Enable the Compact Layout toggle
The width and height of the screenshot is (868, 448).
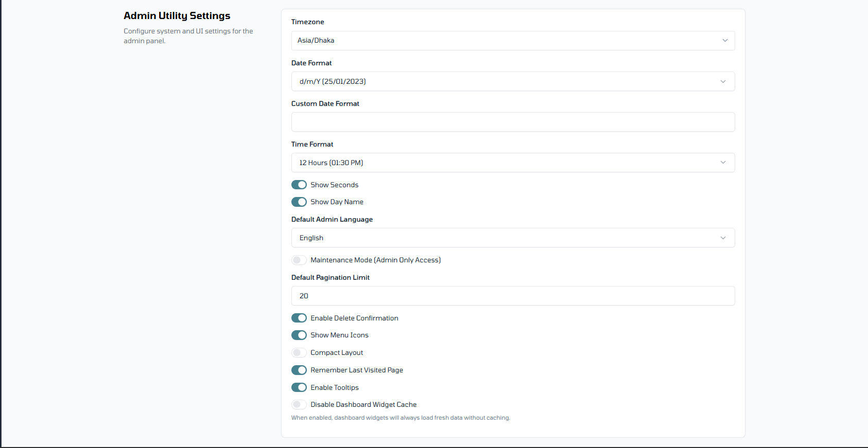299,353
